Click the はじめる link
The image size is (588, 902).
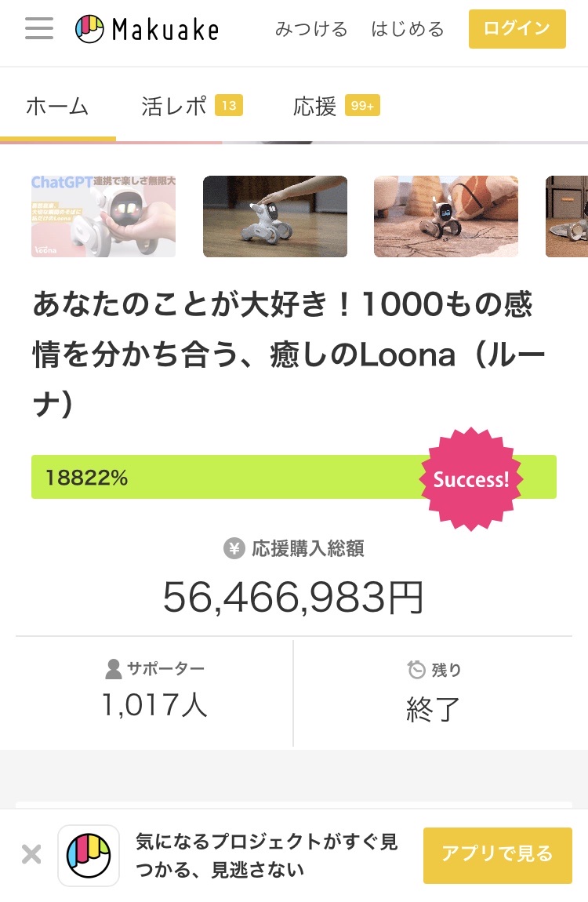click(x=408, y=30)
